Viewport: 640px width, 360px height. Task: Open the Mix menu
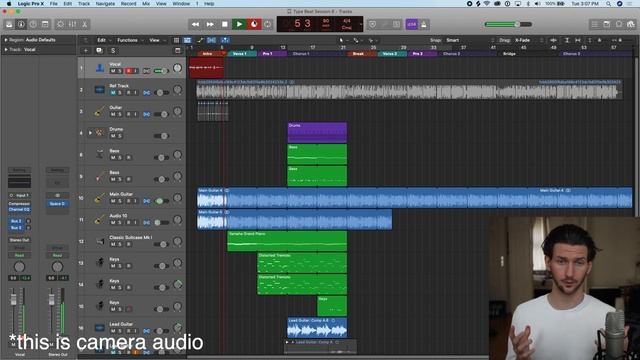pyautogui.click(x=146, y=4)
